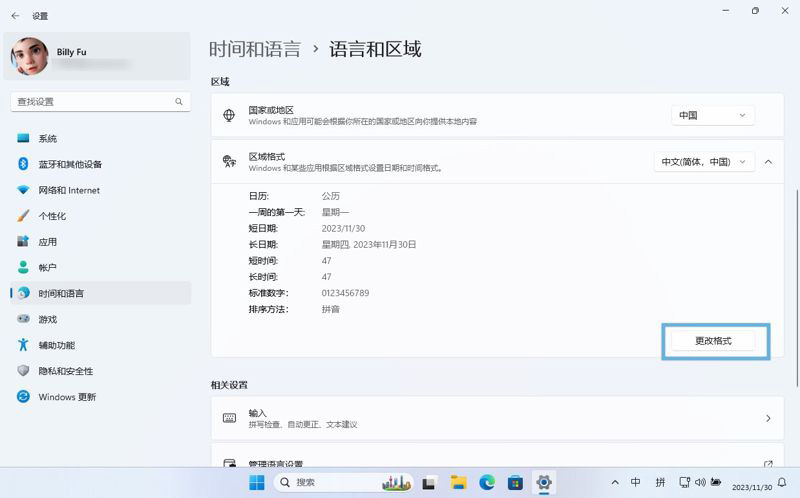Open Windows 更新 settings page
The height and width of the screenshot is (498, 800).
(67, 397)
